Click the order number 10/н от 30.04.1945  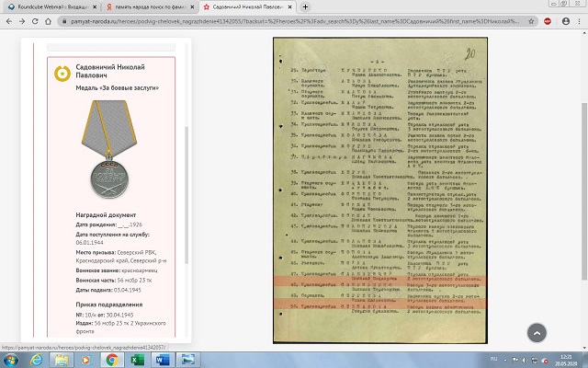[105, 315]
